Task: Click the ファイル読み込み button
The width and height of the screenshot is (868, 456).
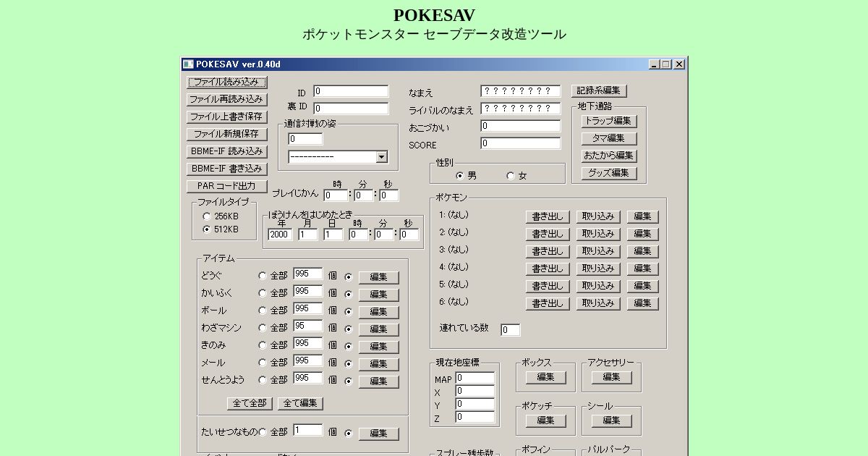Action: pyautogui.click(x=227, y=82)
